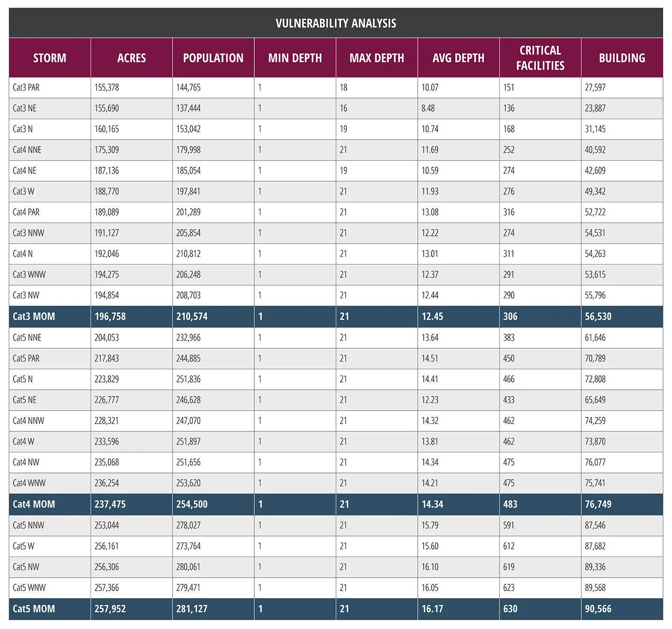Select the Cat3 MOM building value 56,530
The width and height of the screenshot is (672, 629).
click(x=598, y=317)
